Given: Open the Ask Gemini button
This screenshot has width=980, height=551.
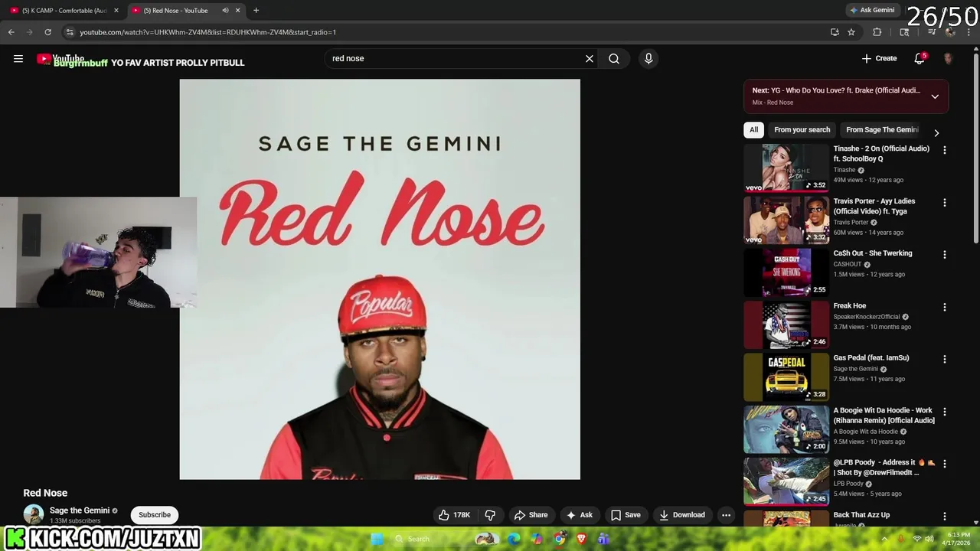Looking at the screenshot, I should (872, 10).
